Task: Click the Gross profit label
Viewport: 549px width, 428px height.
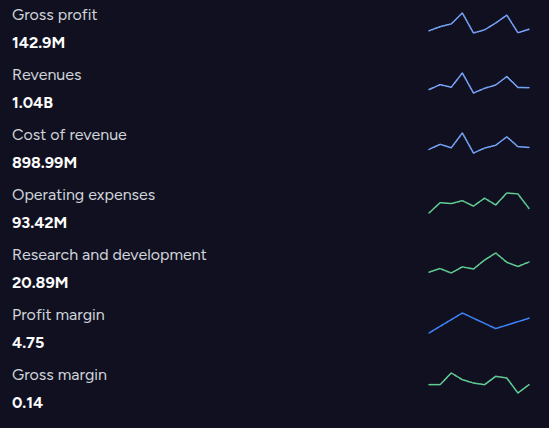Action: [x=55, y=15]
